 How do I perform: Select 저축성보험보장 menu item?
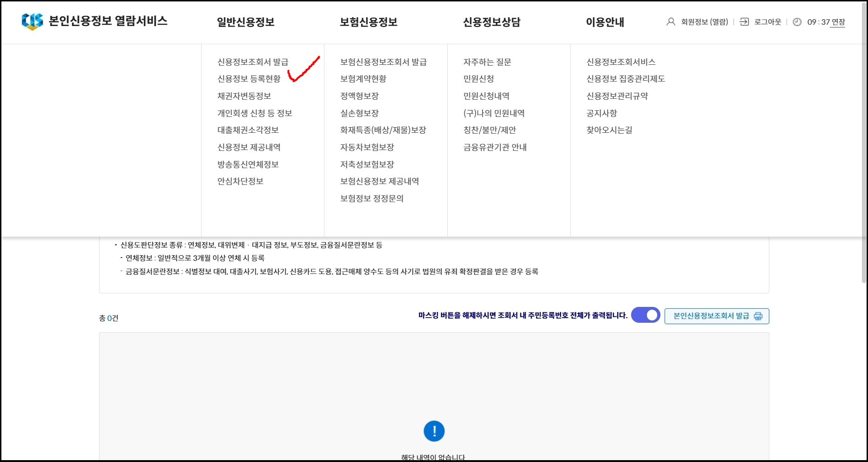367,164
